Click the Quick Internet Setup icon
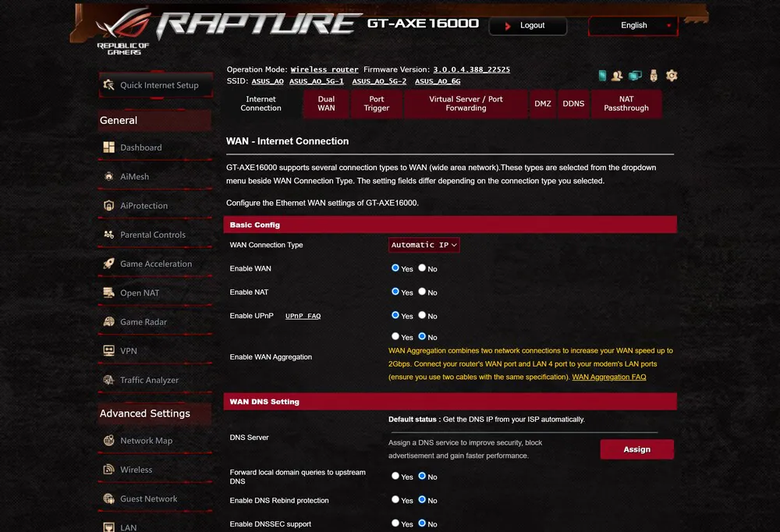 (x=108, y=85)
